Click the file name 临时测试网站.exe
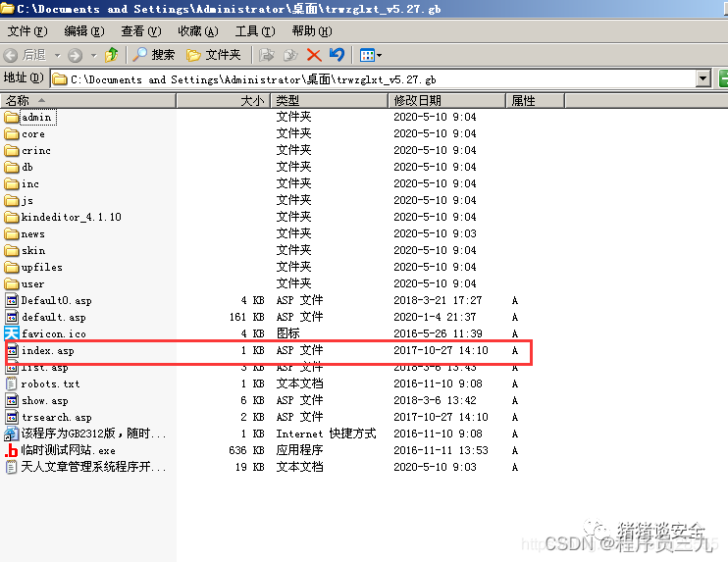Screen dimensions: 728x562 [x=69, y=450]
